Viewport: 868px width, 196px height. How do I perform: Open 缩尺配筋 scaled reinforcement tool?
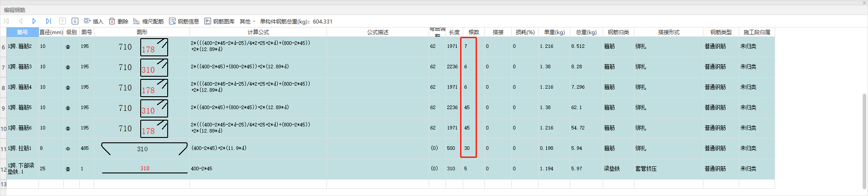[149, 21]
